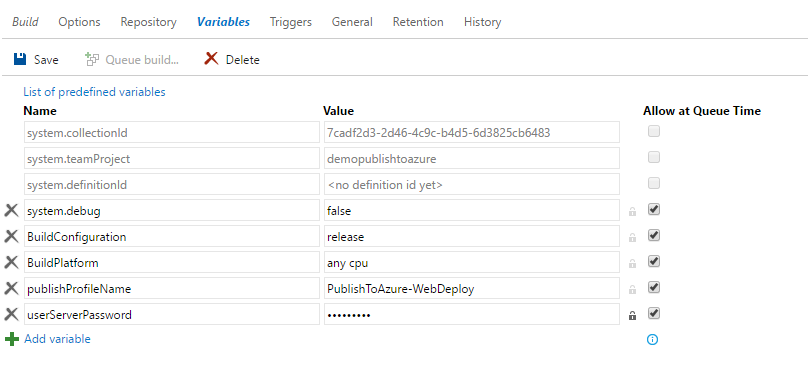Image resolution: width=808 pixels, height=387 pixels.
Task: Uncheck Allow at Queue Time for userServerPassword
Action: pos(653,313)
